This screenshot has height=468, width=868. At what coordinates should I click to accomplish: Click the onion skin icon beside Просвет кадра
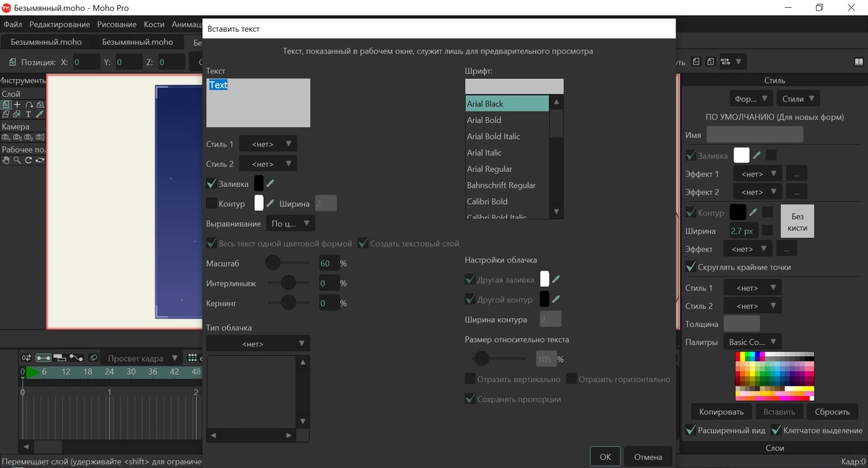click(x=94, y=357)
